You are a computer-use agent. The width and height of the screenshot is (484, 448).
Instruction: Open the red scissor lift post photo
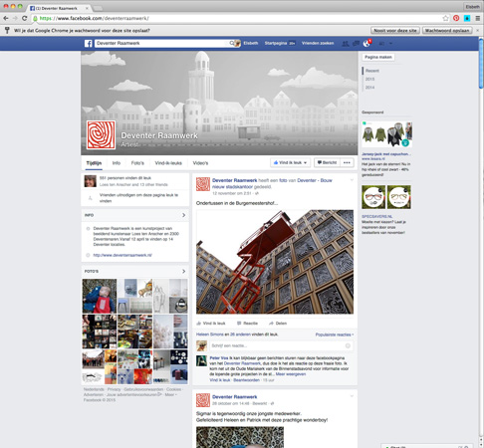click(275, 262)
